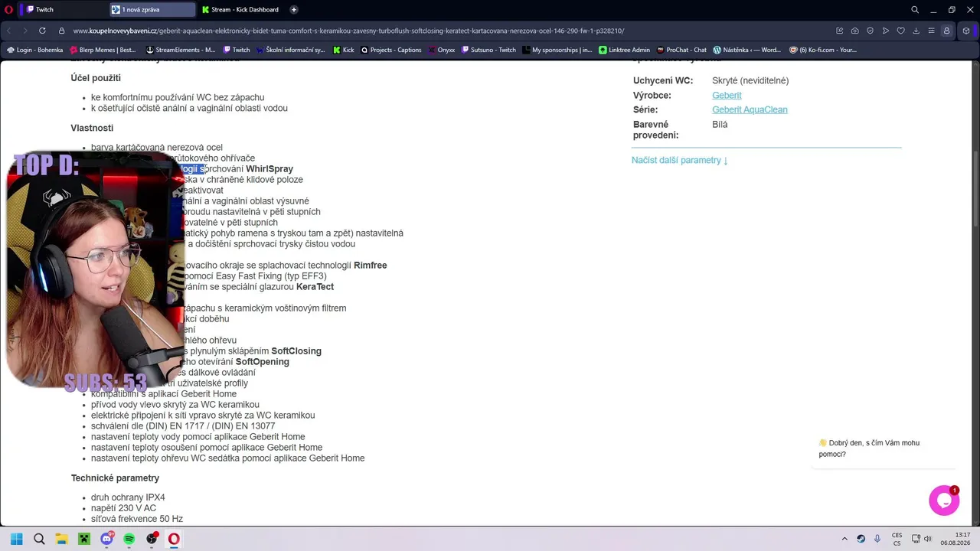Screen dimensions: 980x551
Task: Open Opera tab search magnifier
Action: coord(915,10)
